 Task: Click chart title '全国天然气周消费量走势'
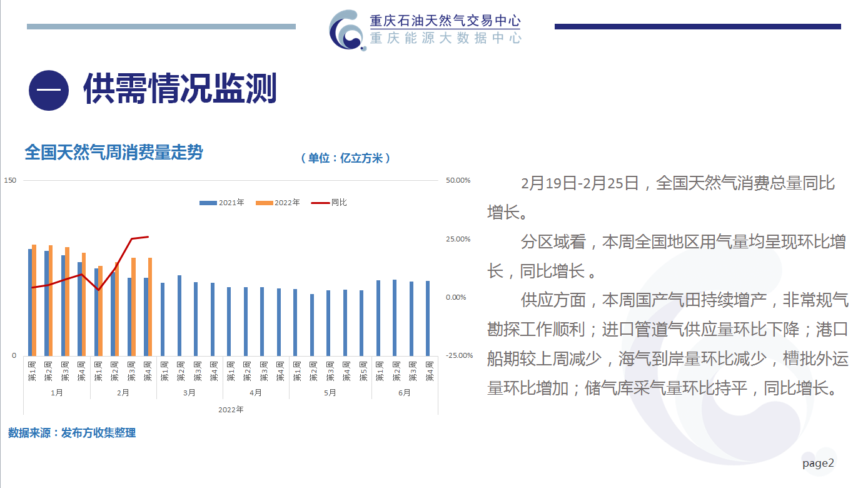click(114, 151)
